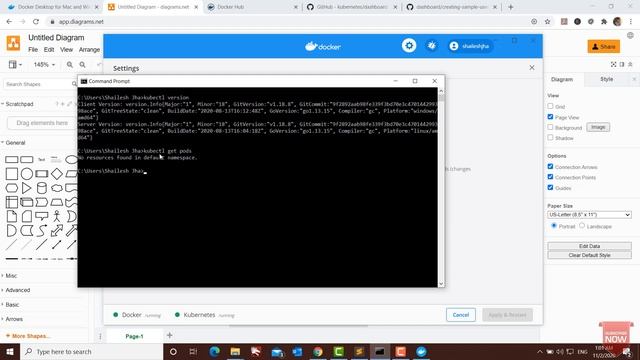Viewport: 640px width, 360px height.
Task: Select the hexagon shape
Action: pos(11,188)
